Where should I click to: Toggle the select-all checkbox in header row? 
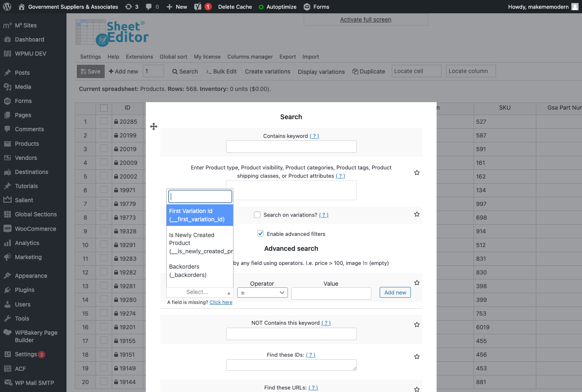104,108
